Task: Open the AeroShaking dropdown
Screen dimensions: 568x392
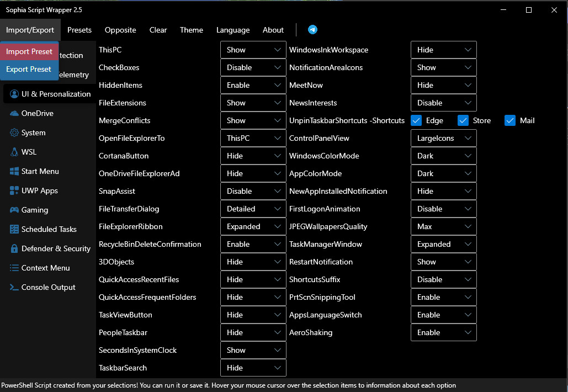Action: (x=443, y=332)
